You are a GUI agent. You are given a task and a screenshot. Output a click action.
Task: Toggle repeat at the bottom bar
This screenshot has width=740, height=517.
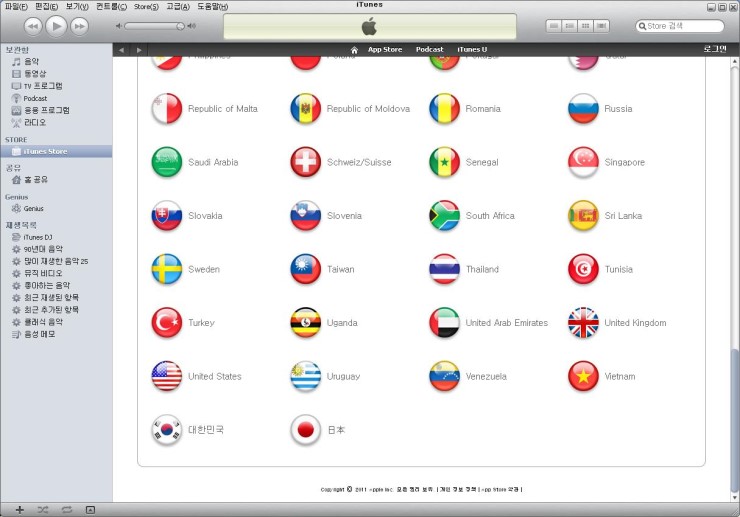point(67,509)
